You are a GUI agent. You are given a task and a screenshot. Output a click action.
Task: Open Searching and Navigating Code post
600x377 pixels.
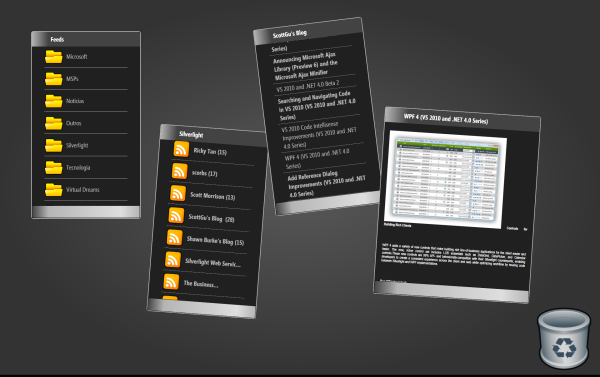point(316,106)
